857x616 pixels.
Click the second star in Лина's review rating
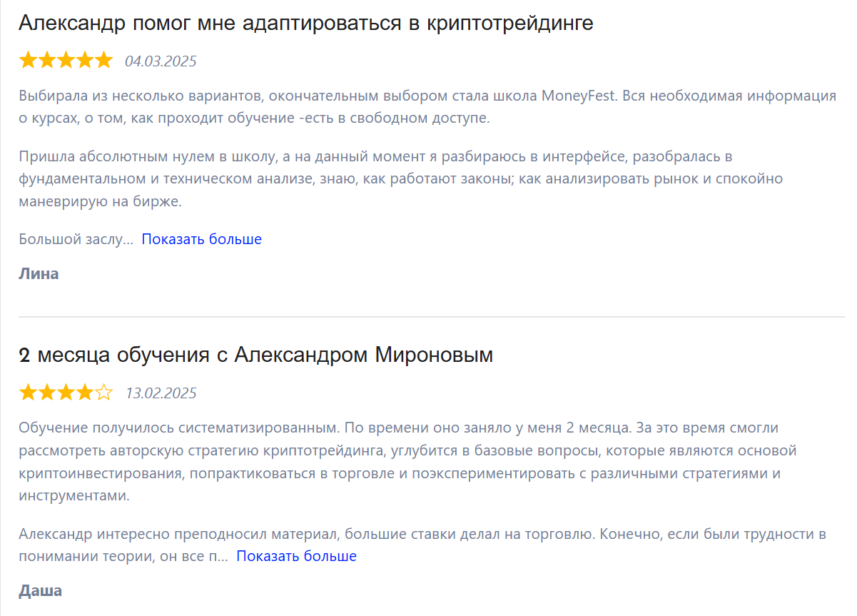[47, 60]
